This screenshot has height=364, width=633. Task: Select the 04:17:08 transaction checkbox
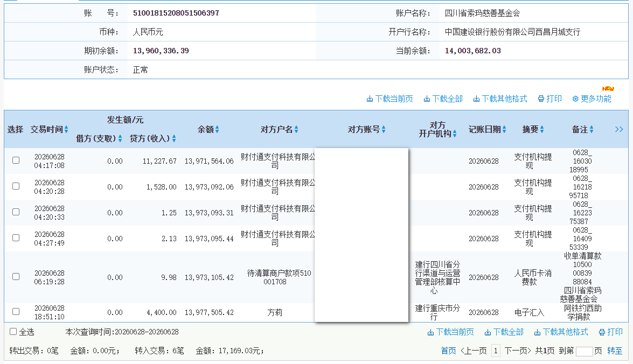pyautogui.click(x=16, y=160)
